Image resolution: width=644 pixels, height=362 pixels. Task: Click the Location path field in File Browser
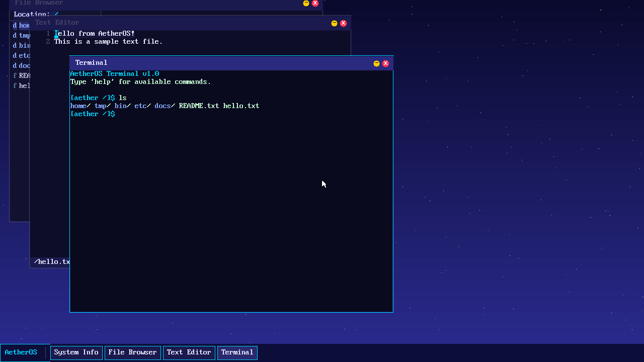click(55, 13)
